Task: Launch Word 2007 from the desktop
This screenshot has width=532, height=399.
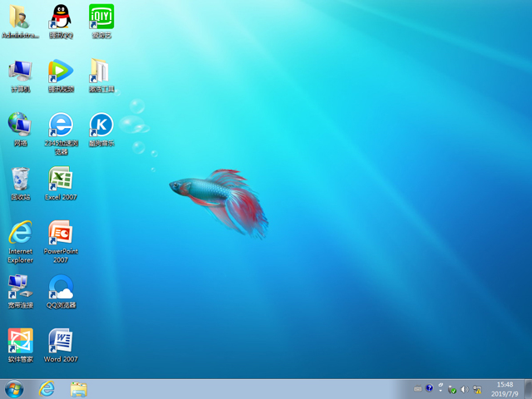Action: tap(60, 341)
